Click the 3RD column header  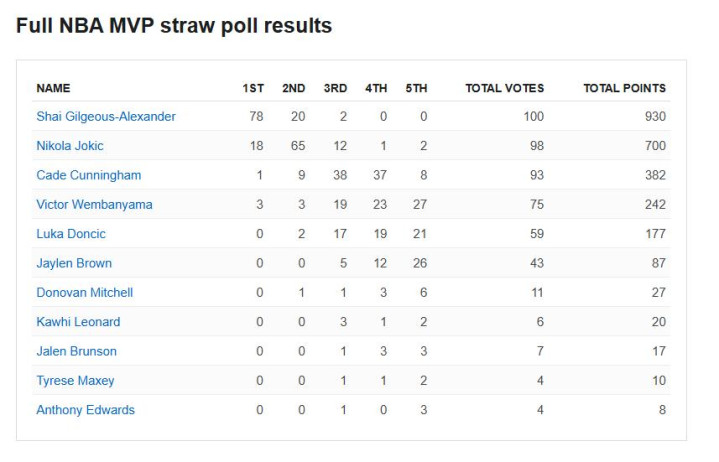[x=335, y=88]
